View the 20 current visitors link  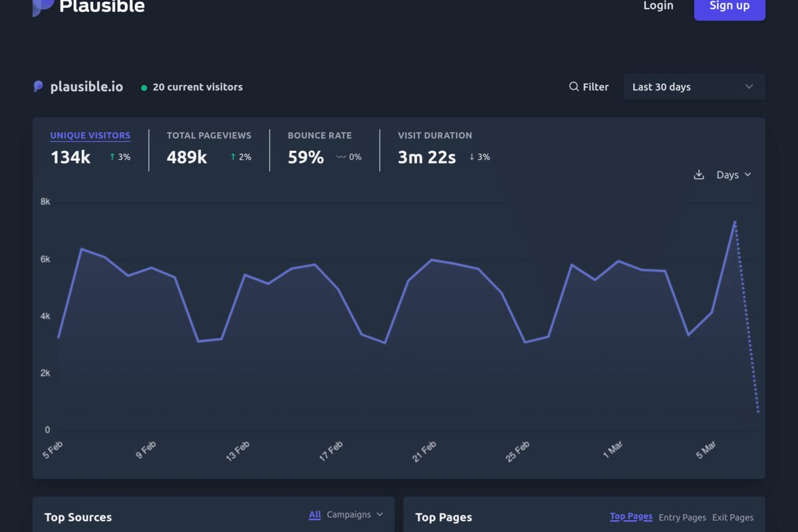(198, 87)
